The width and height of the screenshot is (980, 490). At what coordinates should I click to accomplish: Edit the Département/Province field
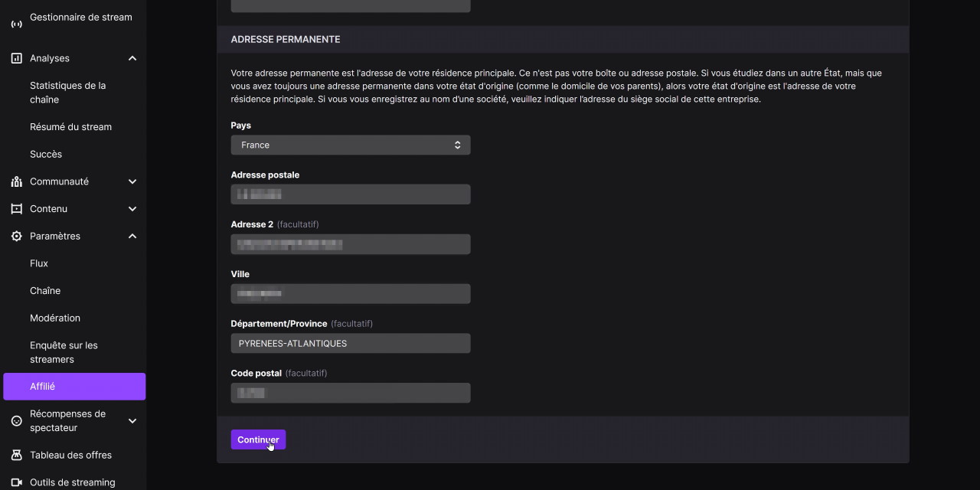point(350,344)
